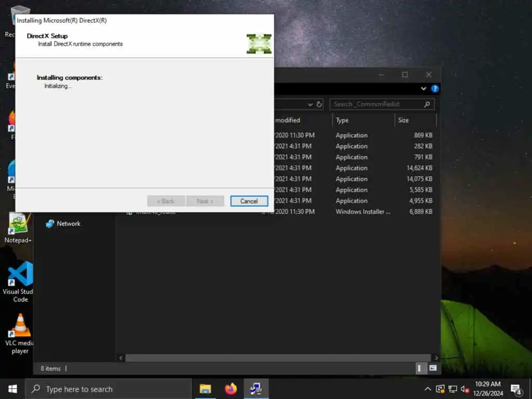
Task: Select the file row sized 5,585 KB
Action: click(353, 190)
